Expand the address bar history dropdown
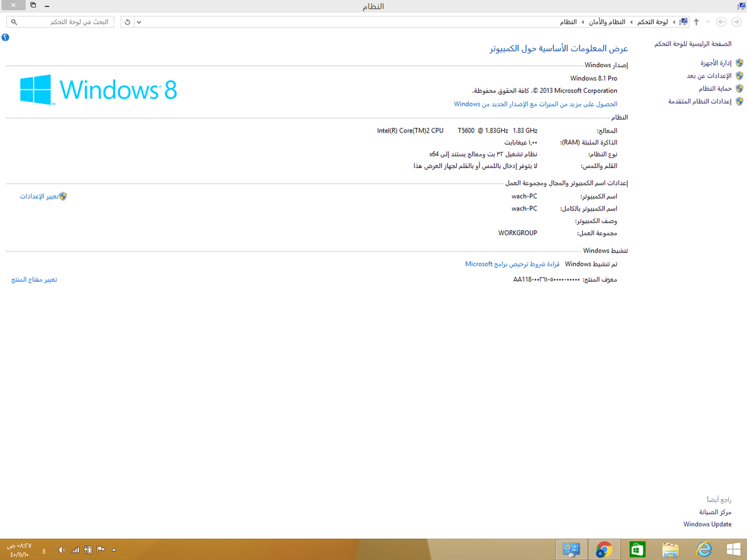747x560 pixels. tap(139, 22)
